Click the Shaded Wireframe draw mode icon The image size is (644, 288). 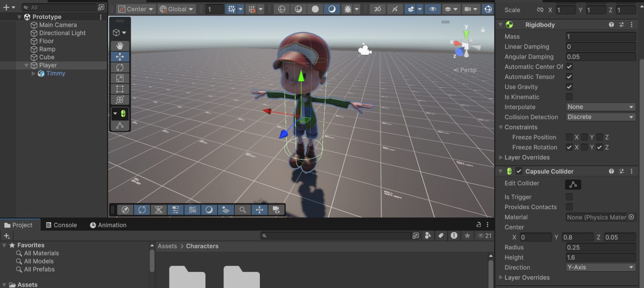click(x=299, y=9)
